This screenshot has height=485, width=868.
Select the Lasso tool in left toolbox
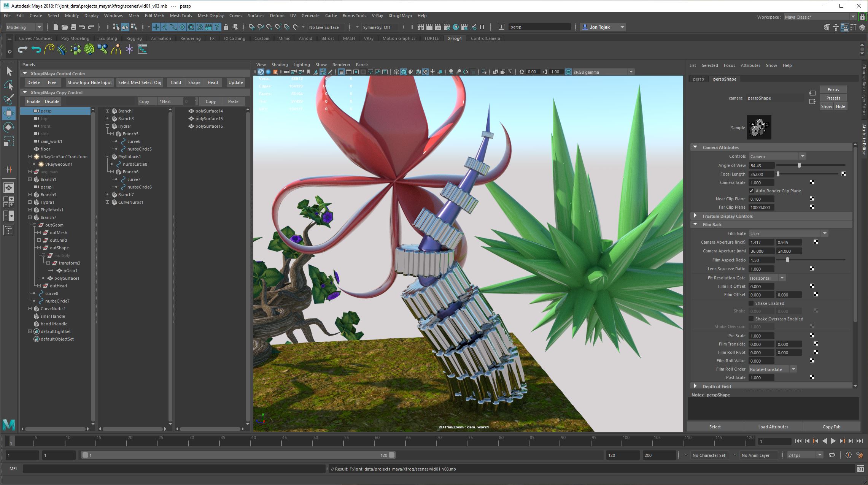click(9, 85)
